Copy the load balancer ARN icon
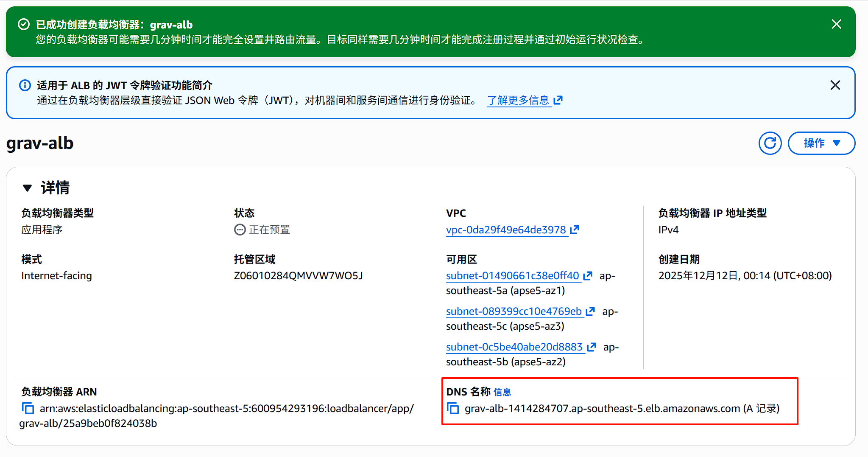 click(x=28, y=408)
